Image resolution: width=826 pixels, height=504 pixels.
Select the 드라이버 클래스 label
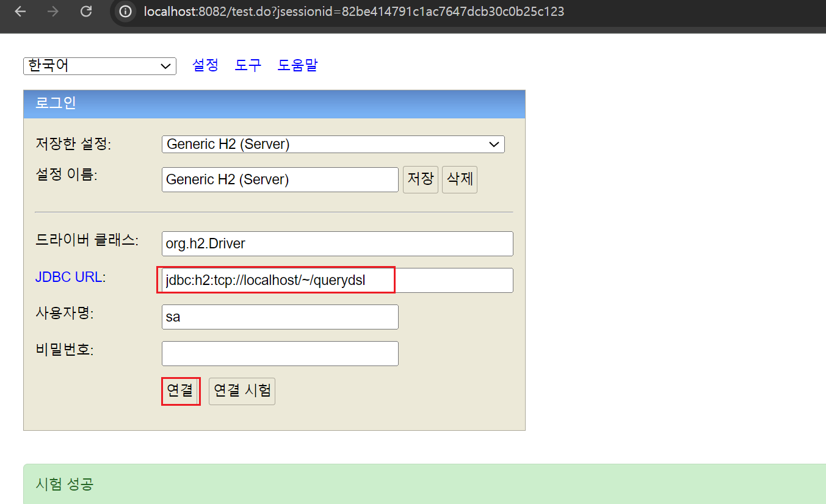pyautogui.click(x=87, y=240)
